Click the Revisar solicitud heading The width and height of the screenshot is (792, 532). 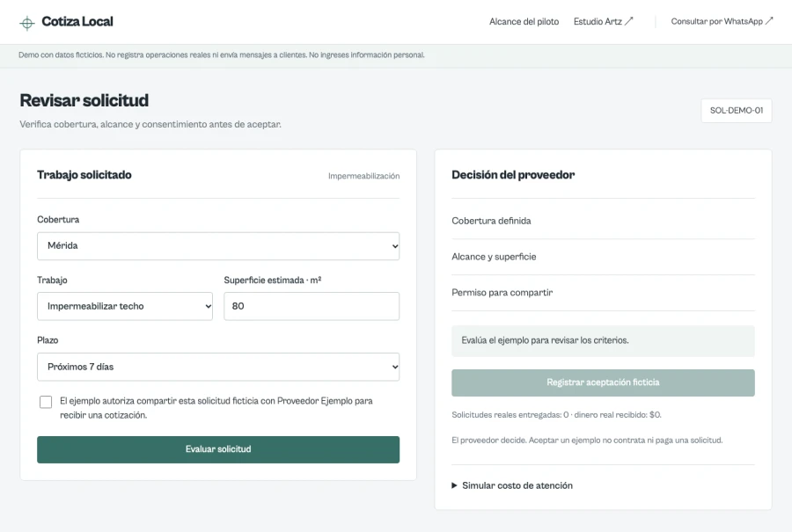(x=84, y=100)
